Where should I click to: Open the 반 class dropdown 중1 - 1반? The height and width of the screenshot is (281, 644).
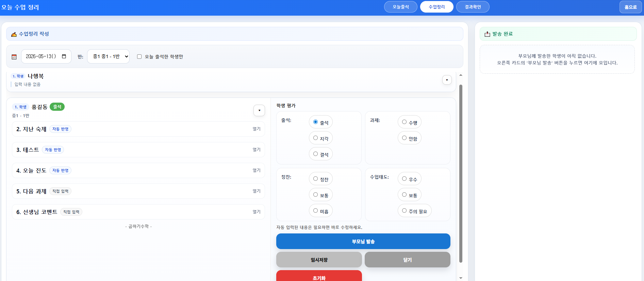[108, 56]
